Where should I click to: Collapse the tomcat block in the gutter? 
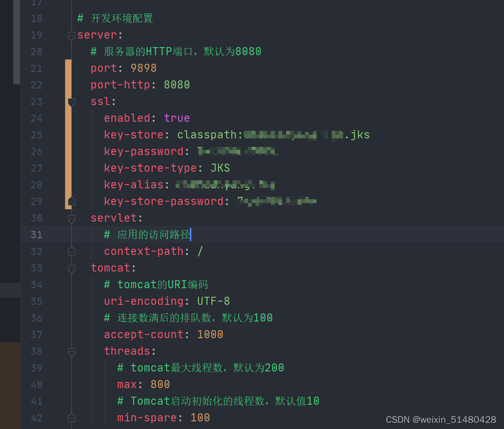tap(71, 268)
